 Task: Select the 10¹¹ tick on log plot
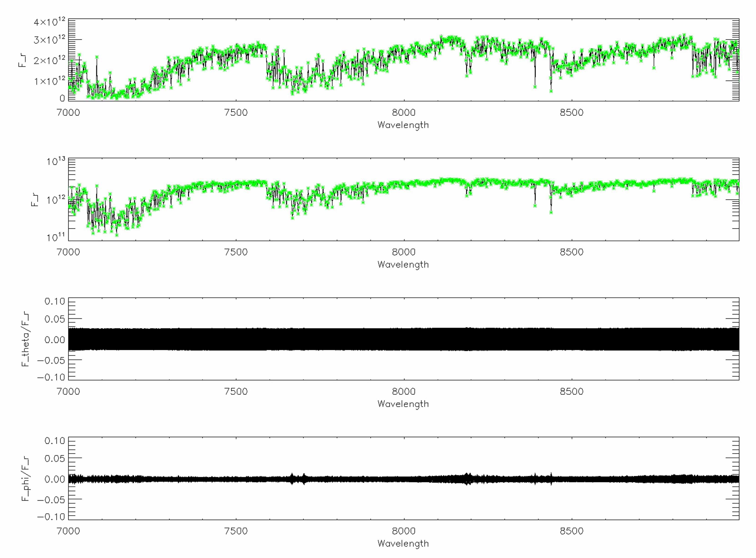pos(56,238)
